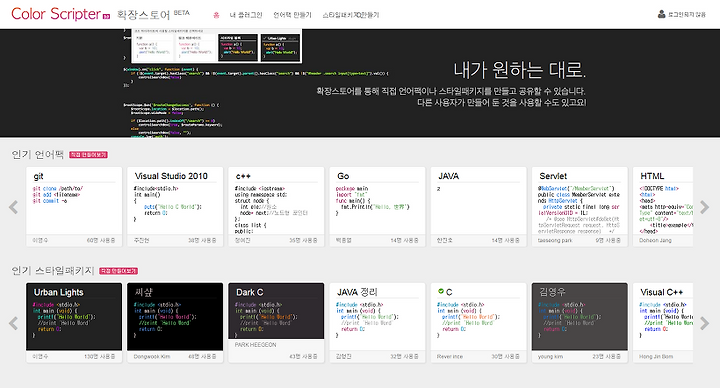Open the Visual Studio 2010 language pack card
This screenshot has height=388, width=720.
coord(175,206)
